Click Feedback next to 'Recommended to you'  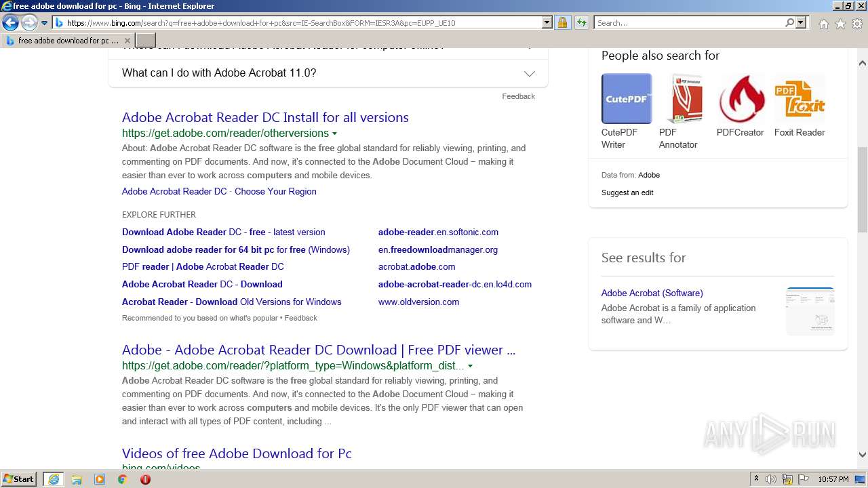tap(300, 318)
